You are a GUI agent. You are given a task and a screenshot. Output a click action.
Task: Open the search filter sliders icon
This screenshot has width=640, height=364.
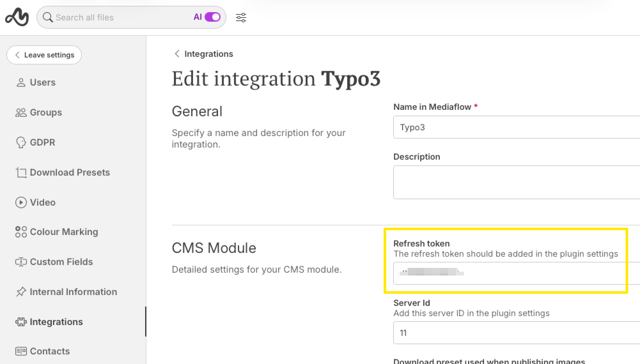(241, 17)
